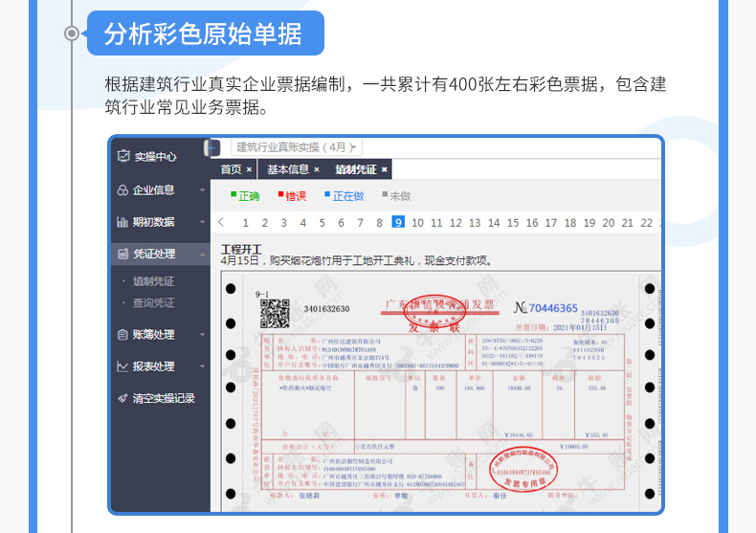Go to voucher page 8
The height and width of the screenshot is (533, 756).
point(380,223)
